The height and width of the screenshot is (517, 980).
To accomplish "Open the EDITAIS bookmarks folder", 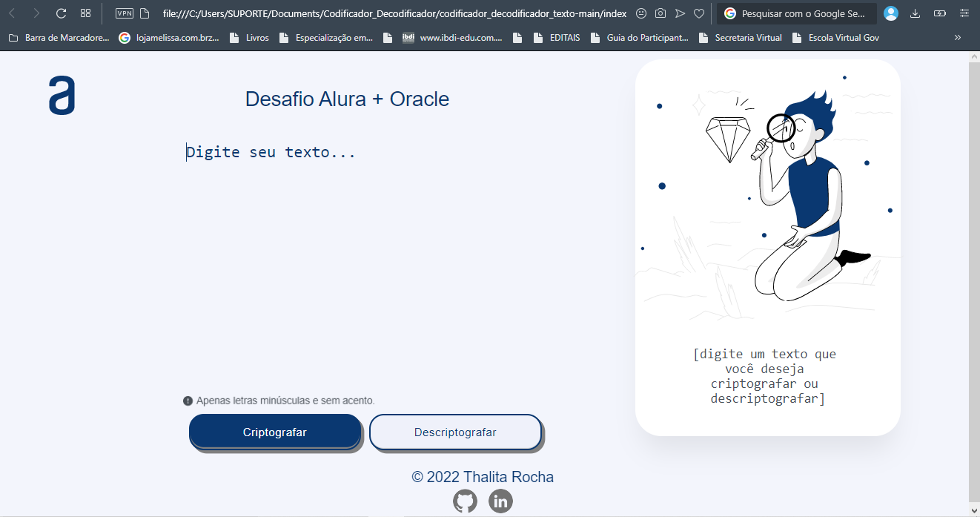I will (x=566, y=37).
